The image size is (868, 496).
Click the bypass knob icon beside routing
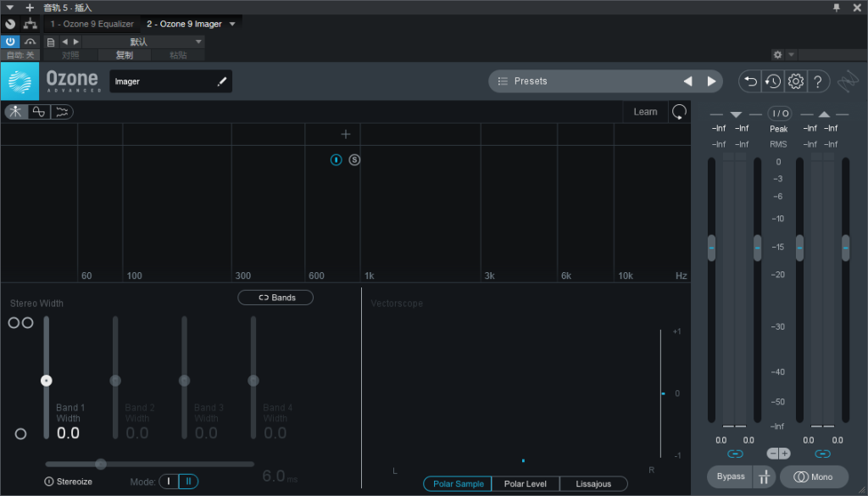(10, 24)
